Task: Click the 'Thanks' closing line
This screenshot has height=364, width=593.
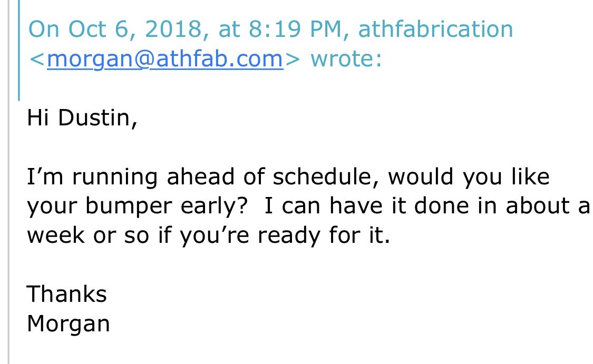Action: [x=67, y=294]
